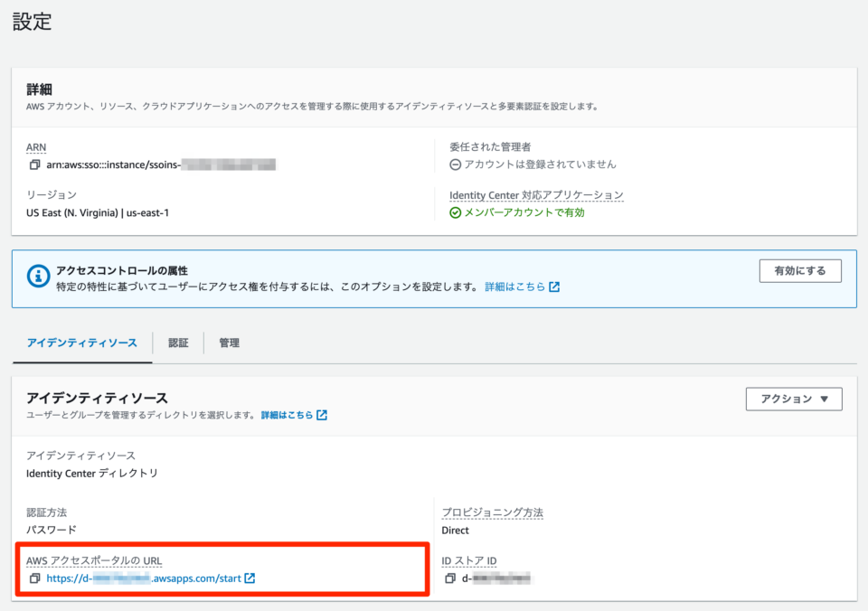Copy the AWS アクセスポータルの URL
The width and height of the screenshot is (868, 611).
(34, 578)
